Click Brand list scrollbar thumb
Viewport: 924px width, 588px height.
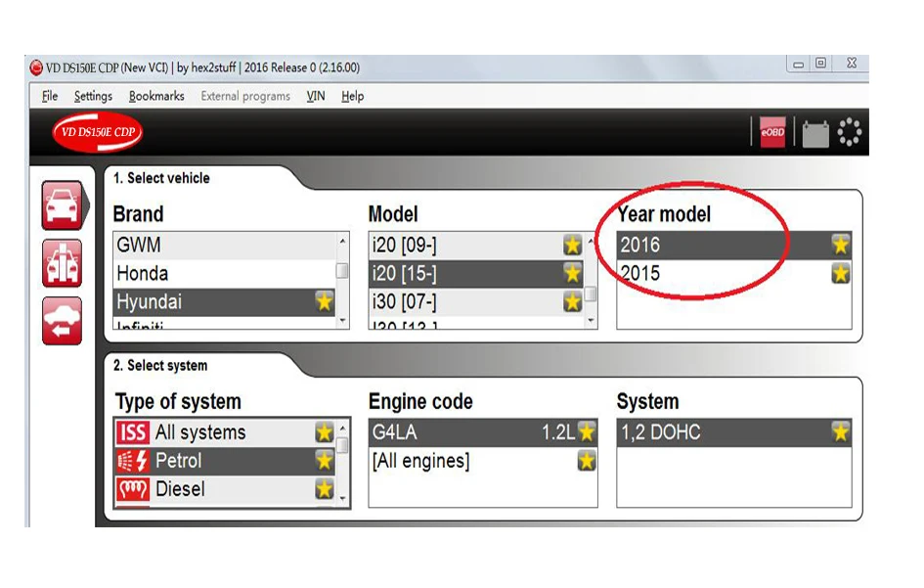(342, 271)
